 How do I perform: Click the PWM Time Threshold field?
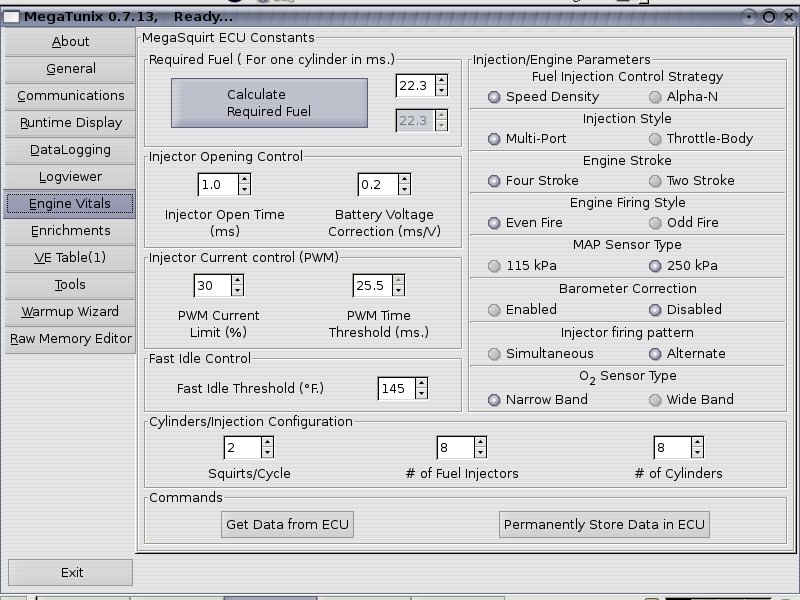pos(372,286)
